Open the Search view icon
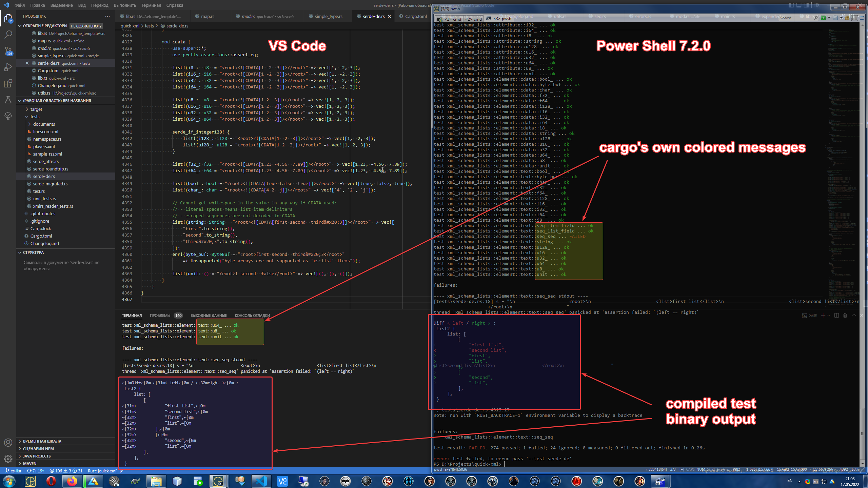Viewport: 868px width, 488px height. coord(8,34)
